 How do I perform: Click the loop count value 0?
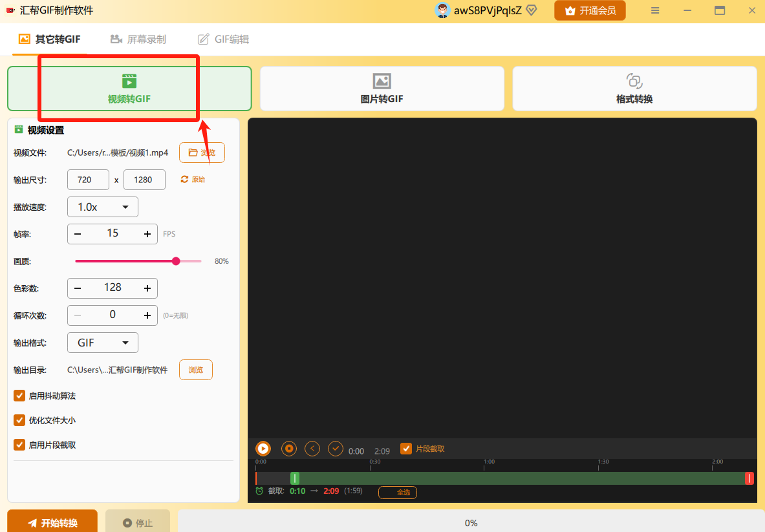113,315
